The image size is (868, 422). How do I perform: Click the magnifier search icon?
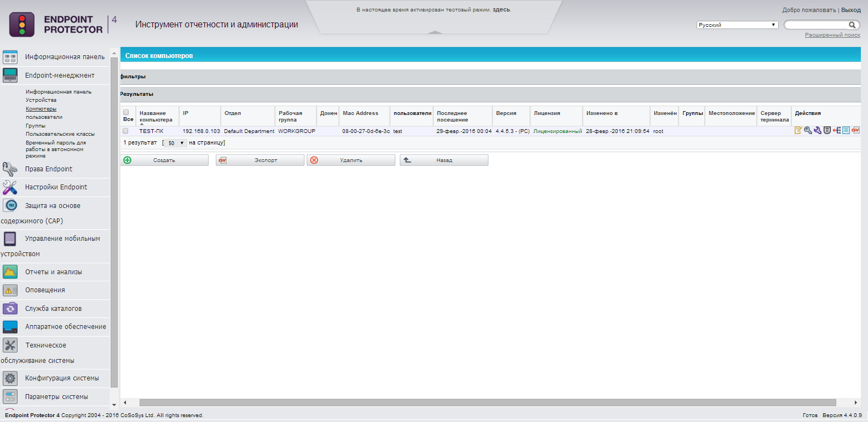(852, 25)
